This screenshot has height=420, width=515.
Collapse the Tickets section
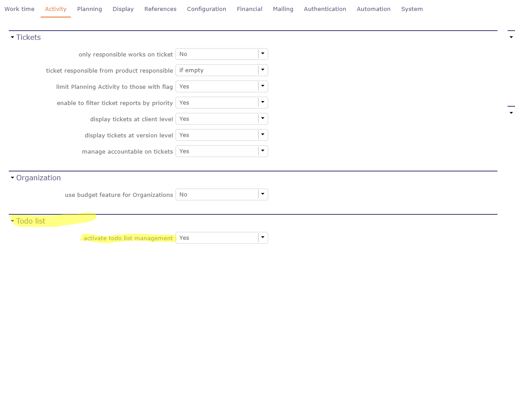pos(13,38)
